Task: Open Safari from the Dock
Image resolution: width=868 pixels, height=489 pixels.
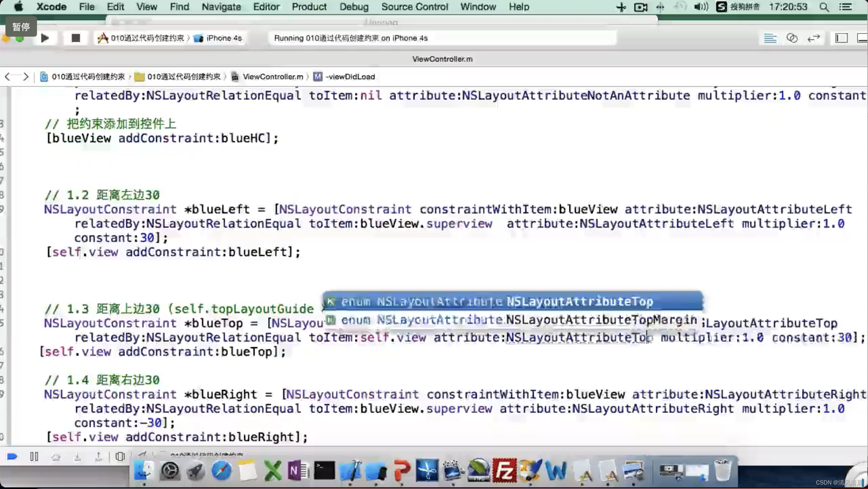Action: pyautogui.click(x=221, y=471)
